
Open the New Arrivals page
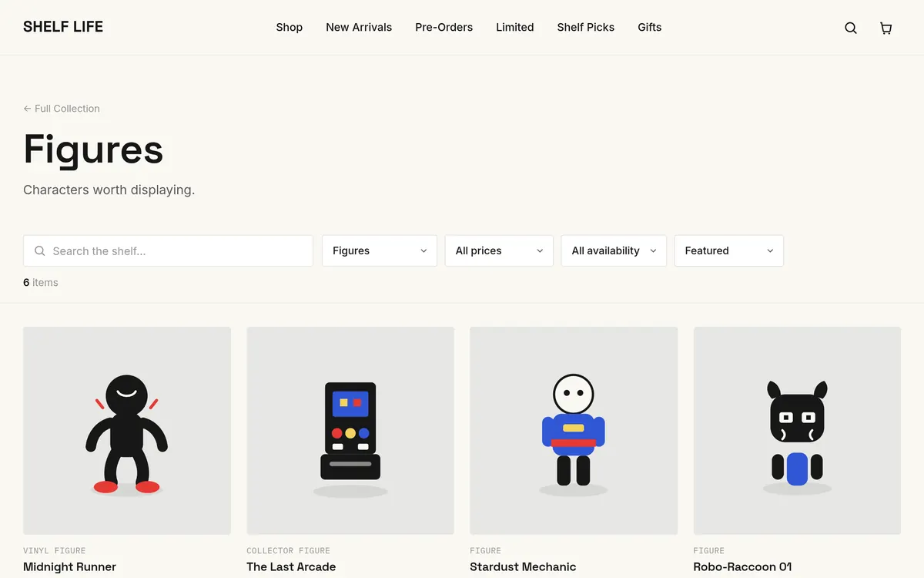click(359, 27)
